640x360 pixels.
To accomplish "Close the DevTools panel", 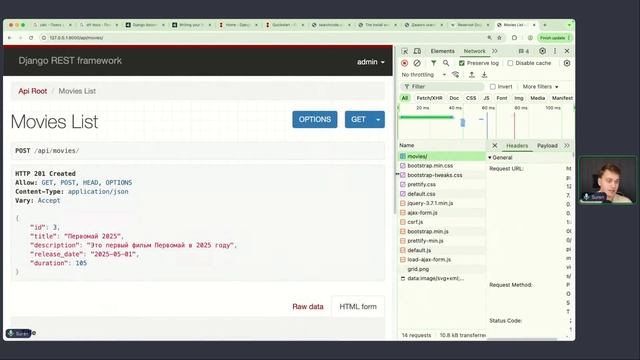I will pos(567,51).
